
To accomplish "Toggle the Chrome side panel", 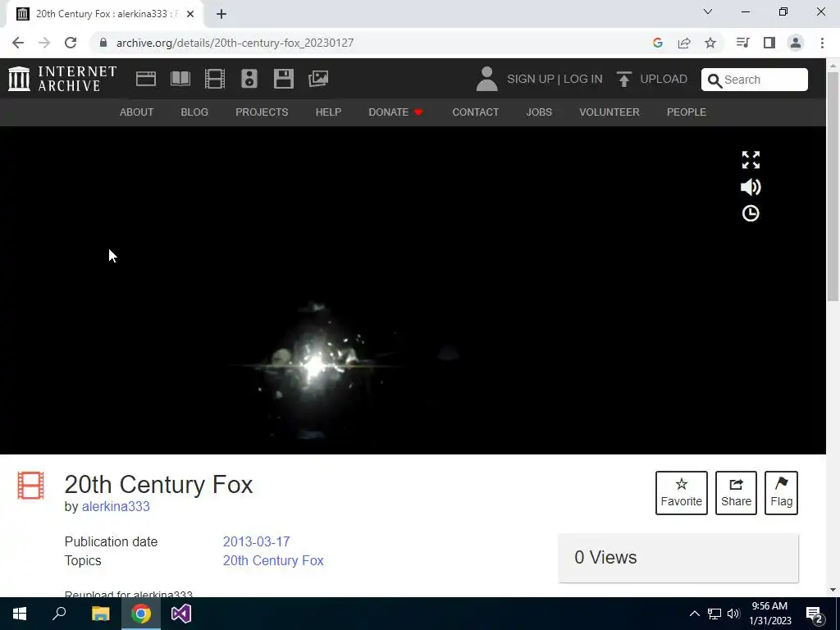I will click(769, 43).
